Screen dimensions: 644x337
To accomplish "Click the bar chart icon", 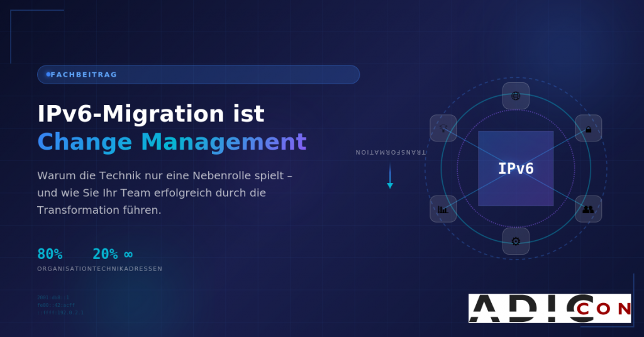I will pyautogui.click(x=443, y=209).
